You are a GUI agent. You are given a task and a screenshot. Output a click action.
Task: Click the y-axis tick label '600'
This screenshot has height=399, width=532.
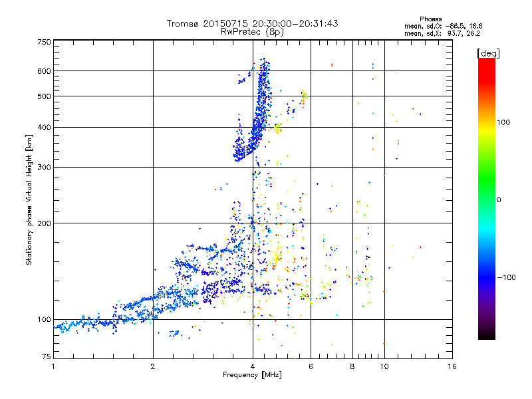(44, 71)
